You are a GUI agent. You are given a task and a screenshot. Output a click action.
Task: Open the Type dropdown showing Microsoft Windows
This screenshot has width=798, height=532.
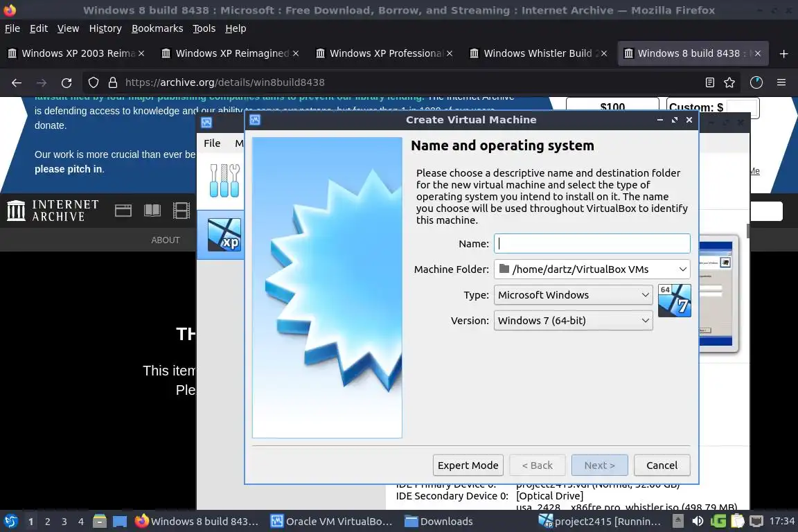pyautogui.click(x=573, y=295)
